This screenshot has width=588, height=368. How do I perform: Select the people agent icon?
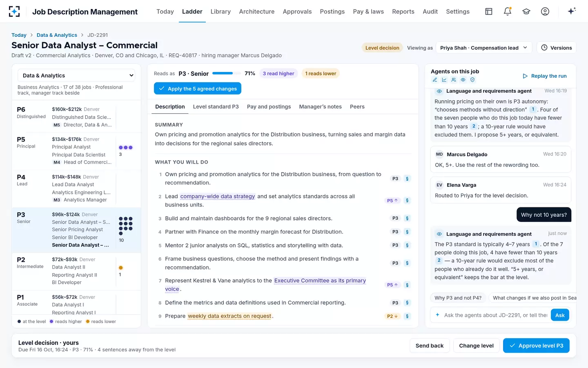click(454, 80)
